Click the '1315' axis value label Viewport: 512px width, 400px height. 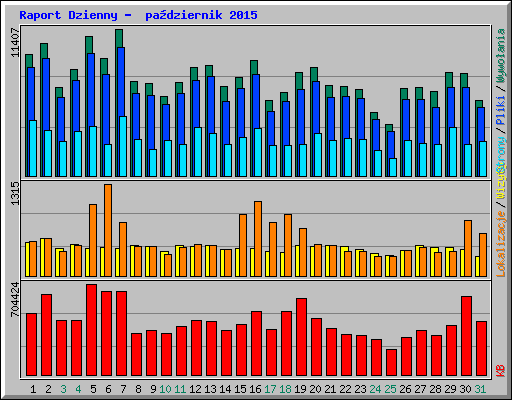[x=15, y=193]
